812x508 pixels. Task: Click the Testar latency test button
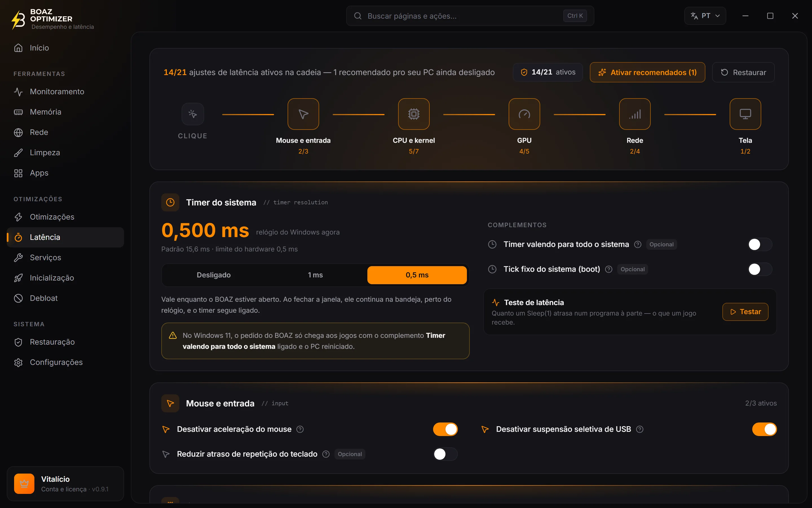pos(745,312)
